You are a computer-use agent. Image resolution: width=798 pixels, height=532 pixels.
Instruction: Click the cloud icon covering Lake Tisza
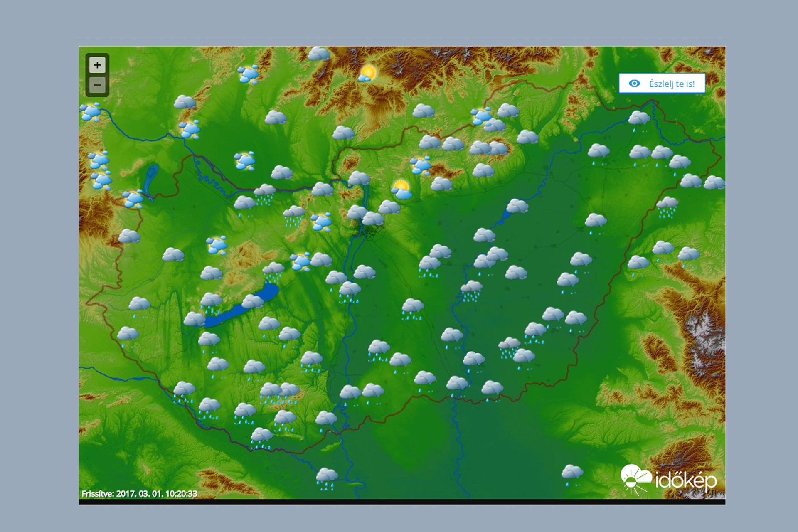517,206
